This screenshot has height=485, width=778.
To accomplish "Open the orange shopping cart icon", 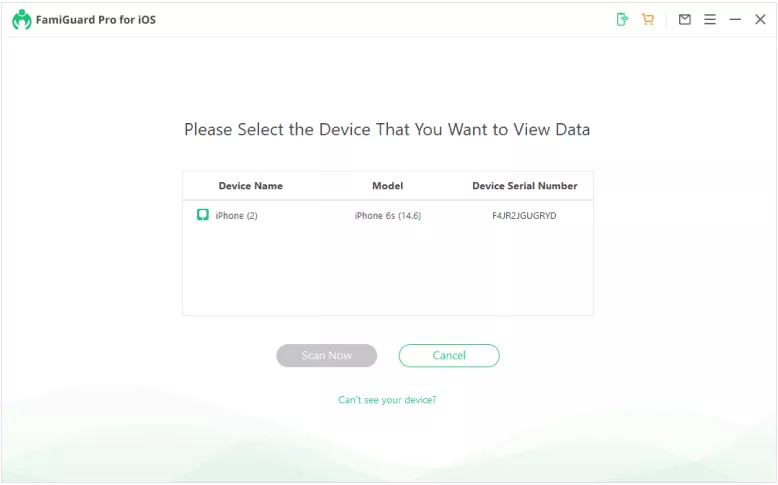I will pyautogui.click(x=648, y=19).
